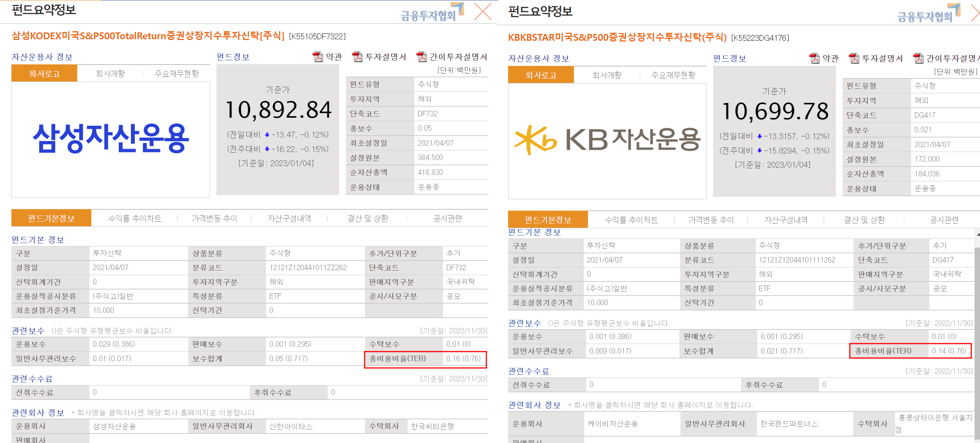Open 자산구성내역 tab for KB fund
Screen dimensions: 980x443
pos(786,220)
